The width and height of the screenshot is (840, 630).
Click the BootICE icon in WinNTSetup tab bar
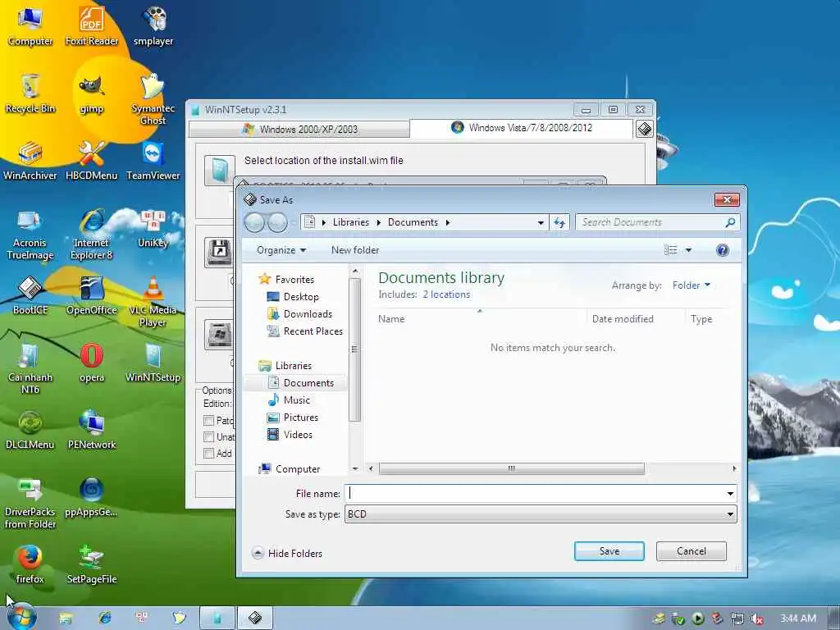point(645,129)
